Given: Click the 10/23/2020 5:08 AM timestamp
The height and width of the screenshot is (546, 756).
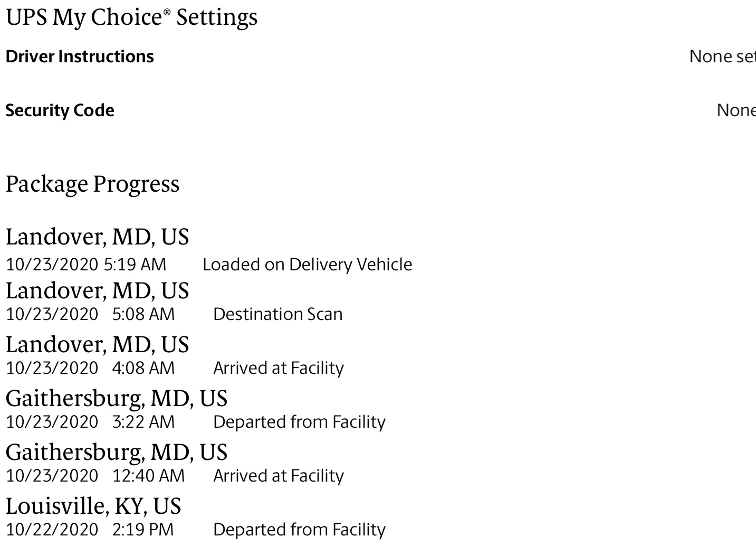Looking at the screenshot, I should [90, 314].
